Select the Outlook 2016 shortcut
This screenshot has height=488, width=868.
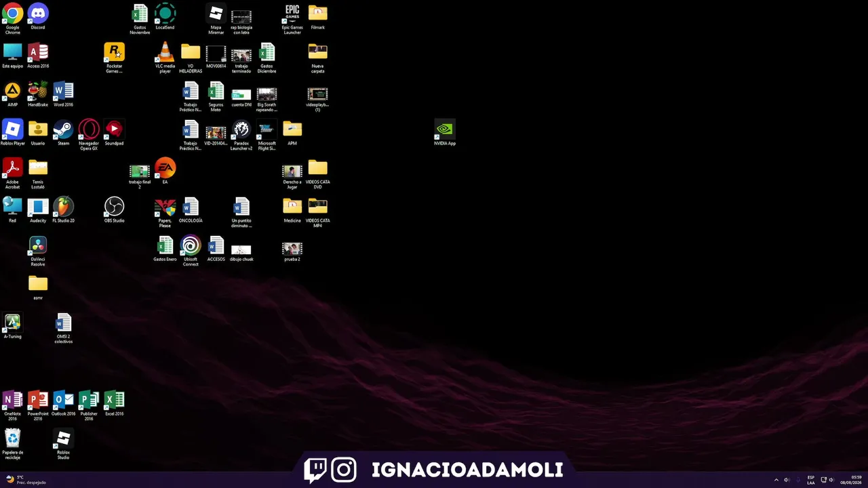[x=63, y=400]
